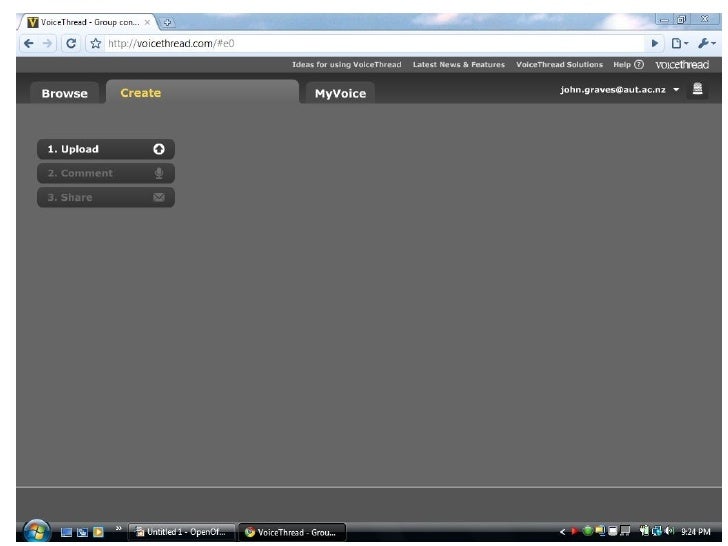The height and width of the screenshot is (546, 728).
Task: Select the VoiceThread - Group con... browser tab
Action: 88,22
